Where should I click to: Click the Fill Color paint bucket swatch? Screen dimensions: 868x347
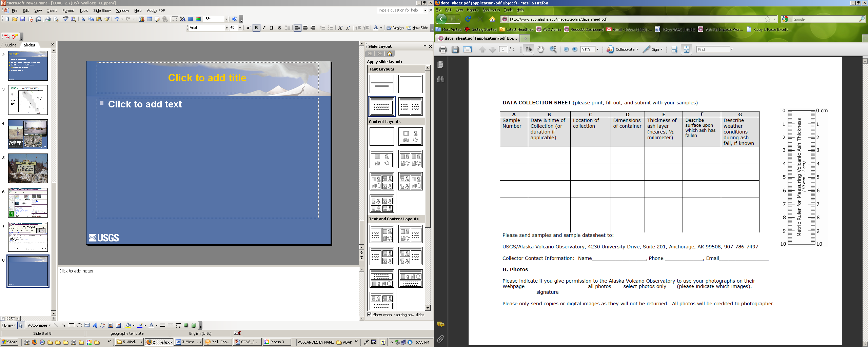coord(128,325)
